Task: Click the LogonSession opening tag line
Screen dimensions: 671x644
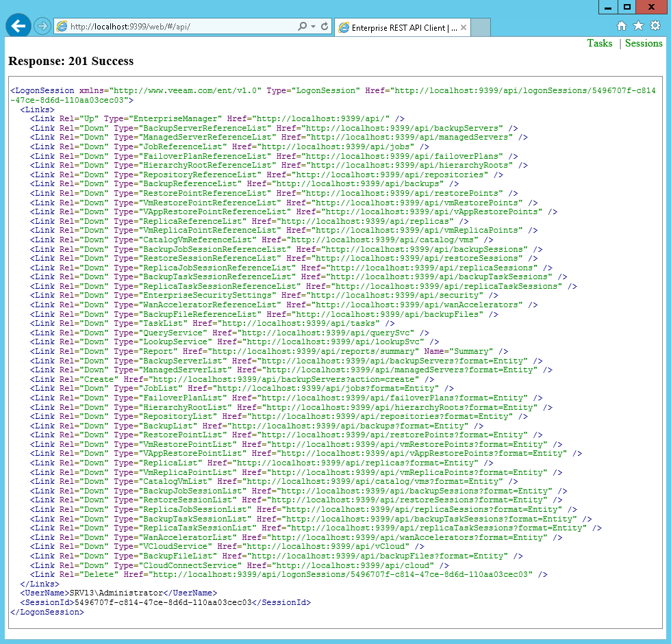Action: click(x=333, y=95)
